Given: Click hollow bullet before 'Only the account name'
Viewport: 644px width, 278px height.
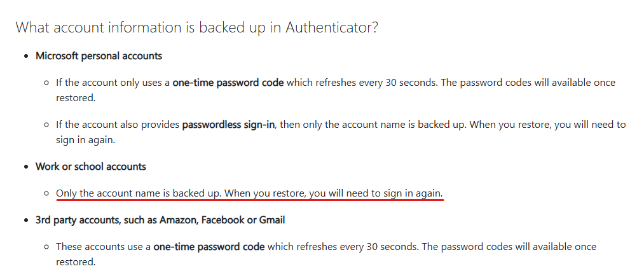Looking at the screenshot, I should (47, 193).
